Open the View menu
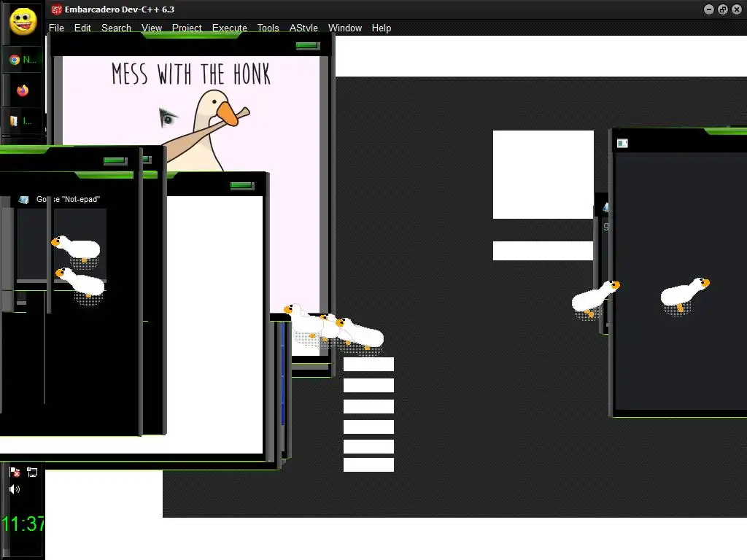This screenshot has width=747, height=560. click(x=152, y=28)
